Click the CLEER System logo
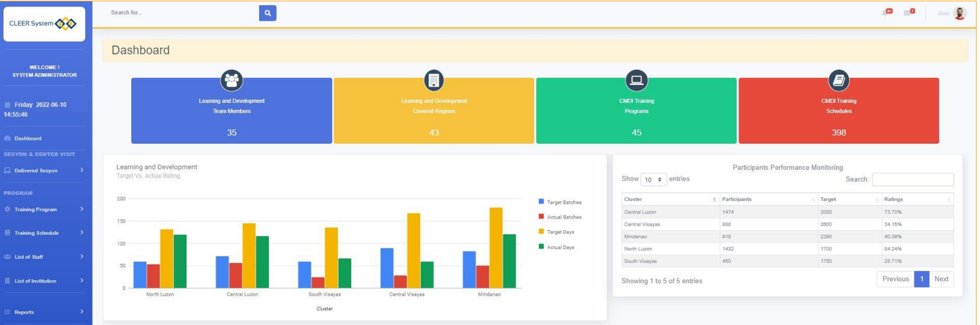 pyautogui.click(x=44, y=24)
